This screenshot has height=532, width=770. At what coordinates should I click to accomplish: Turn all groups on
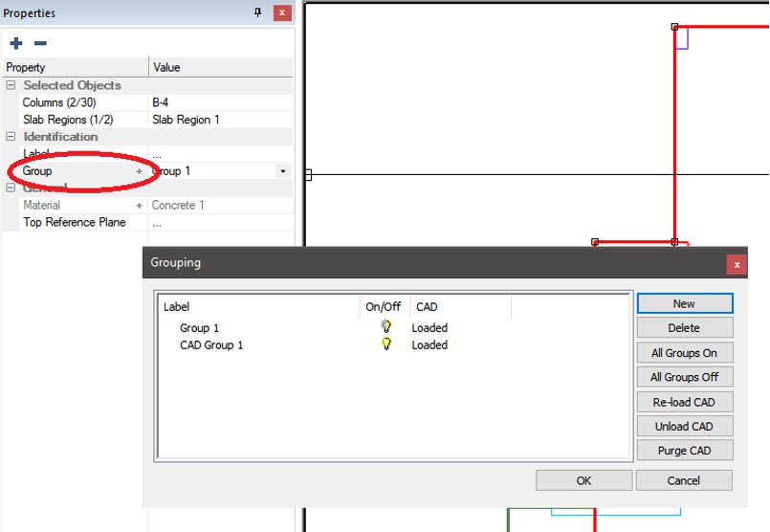point(684,353)
